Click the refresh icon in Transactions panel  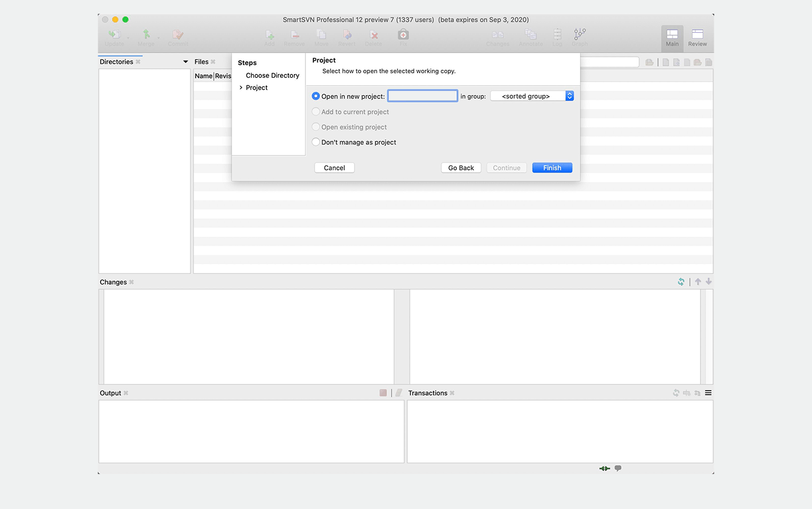click(676, 393)
